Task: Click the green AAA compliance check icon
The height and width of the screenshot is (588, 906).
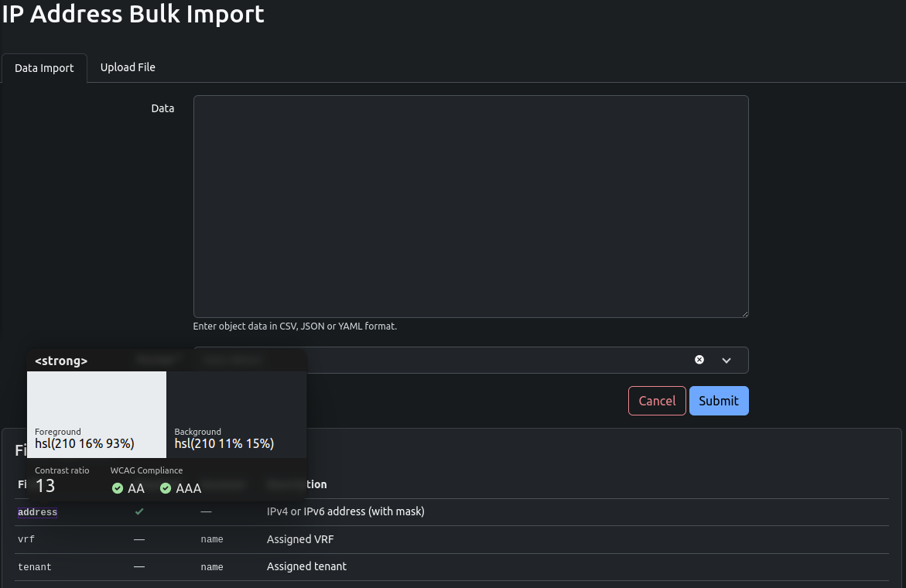Action: point(166,488)
